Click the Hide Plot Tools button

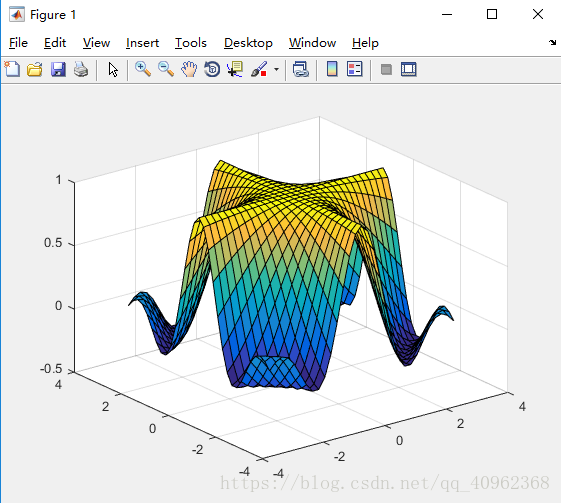pos(386,69)
